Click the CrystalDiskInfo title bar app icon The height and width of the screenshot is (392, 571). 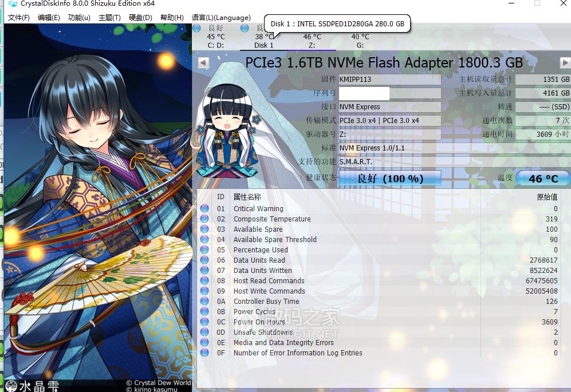13,3
